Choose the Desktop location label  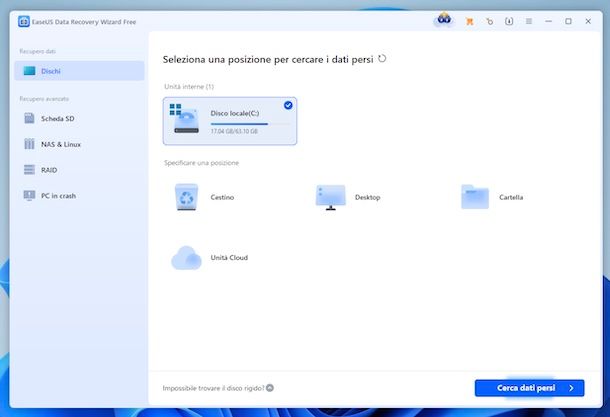pos(368,197)
